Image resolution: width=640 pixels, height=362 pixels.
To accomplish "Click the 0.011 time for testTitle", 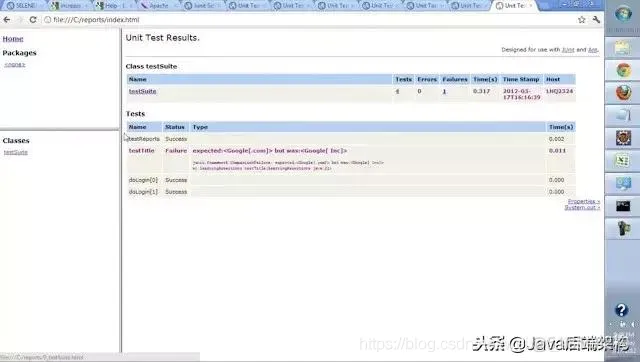I will pyautogui.click(x=557, y=151).
